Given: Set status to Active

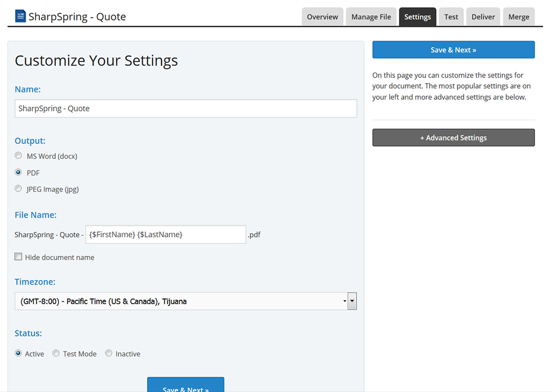Looking at the screenshot, I should [19, 354].
